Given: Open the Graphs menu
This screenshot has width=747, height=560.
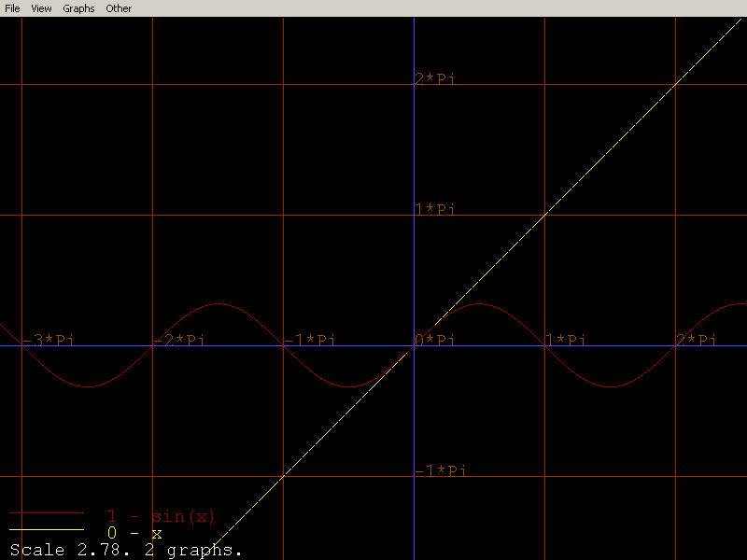Looking at the screenshot, I should click(x=78, y=8).
